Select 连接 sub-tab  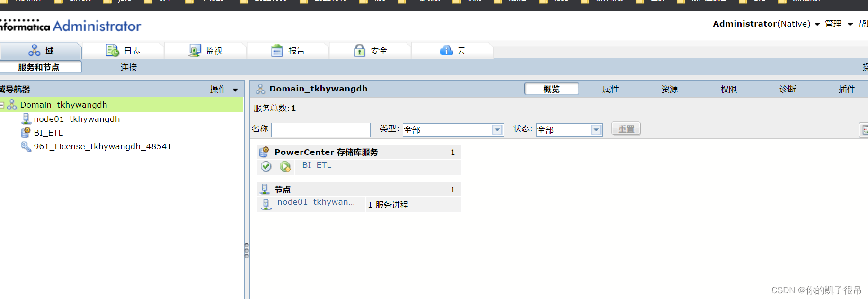click(128, 67)
